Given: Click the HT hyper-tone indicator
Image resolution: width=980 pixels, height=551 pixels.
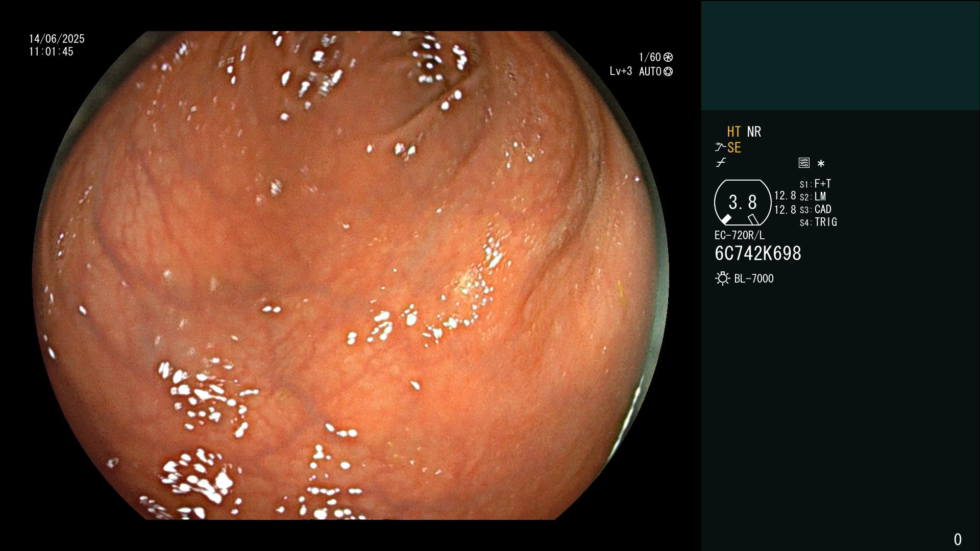Looking at the screenshot, I should pyautogui.click(x=733, y=132).
